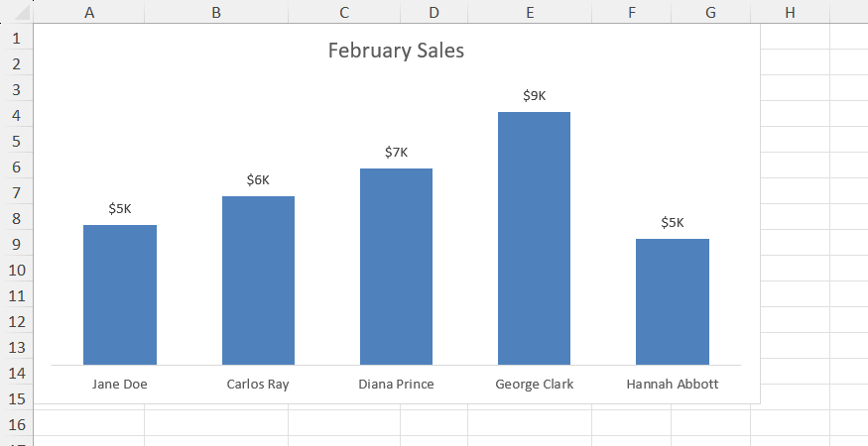
Task: Select column B header
Action: click(216, 12)
